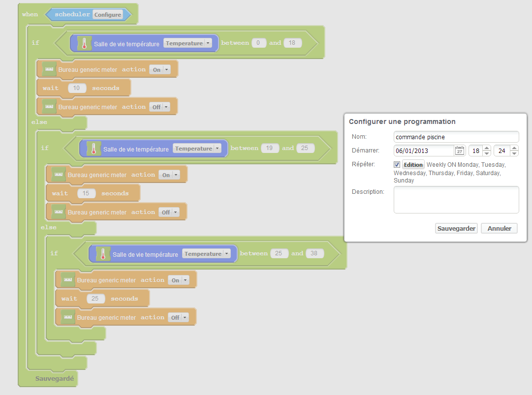Click the thermometer icon in the first if block

tap(84, 44)
